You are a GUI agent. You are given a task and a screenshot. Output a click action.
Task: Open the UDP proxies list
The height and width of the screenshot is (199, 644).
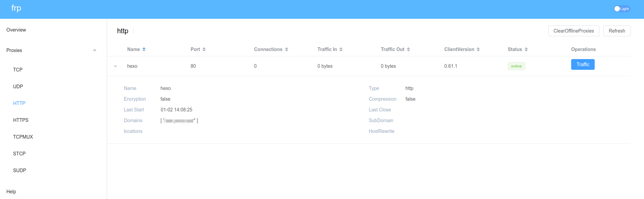[18, 87]
